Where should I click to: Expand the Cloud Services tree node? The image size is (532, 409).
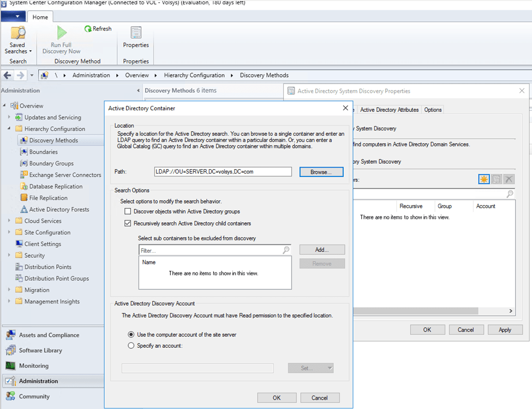(9, 221)
